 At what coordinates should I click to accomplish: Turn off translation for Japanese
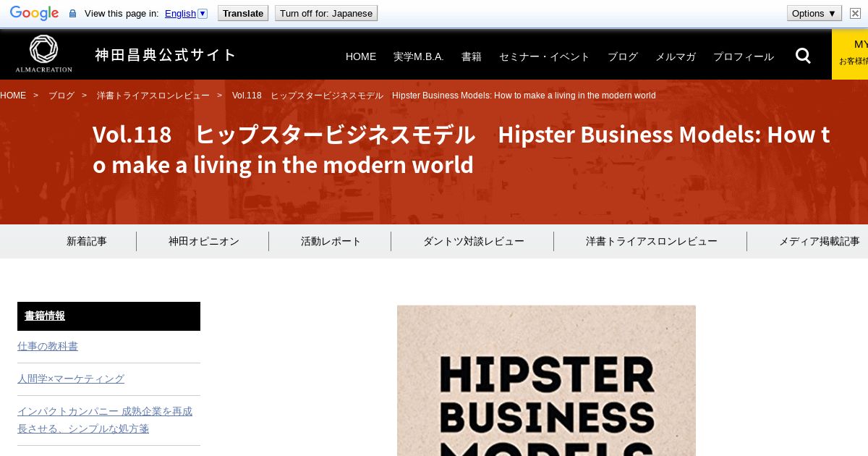[x=326, y=13]
